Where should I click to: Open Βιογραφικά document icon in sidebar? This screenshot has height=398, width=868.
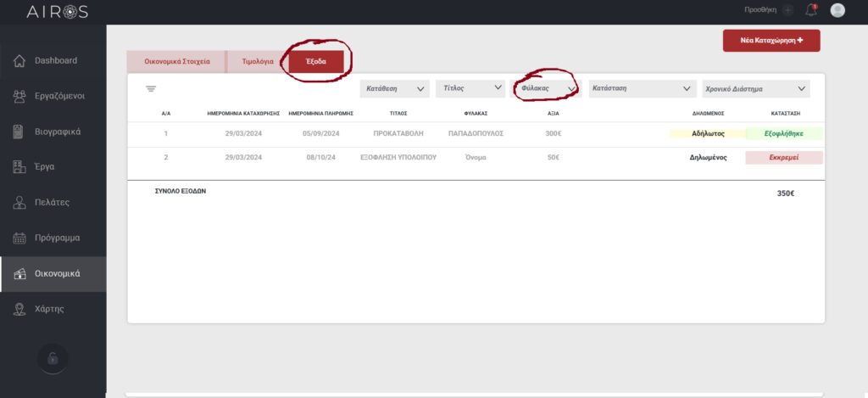click(x=19, y=132)
